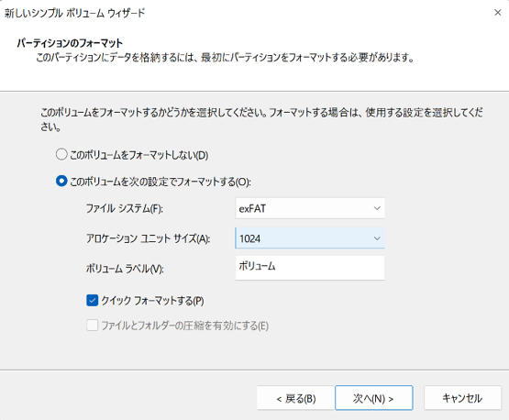This screenshot has height=420, width=509.
Task: Click the クイック フォーマットする(P) label text
Action: click(x=152, y=301)
